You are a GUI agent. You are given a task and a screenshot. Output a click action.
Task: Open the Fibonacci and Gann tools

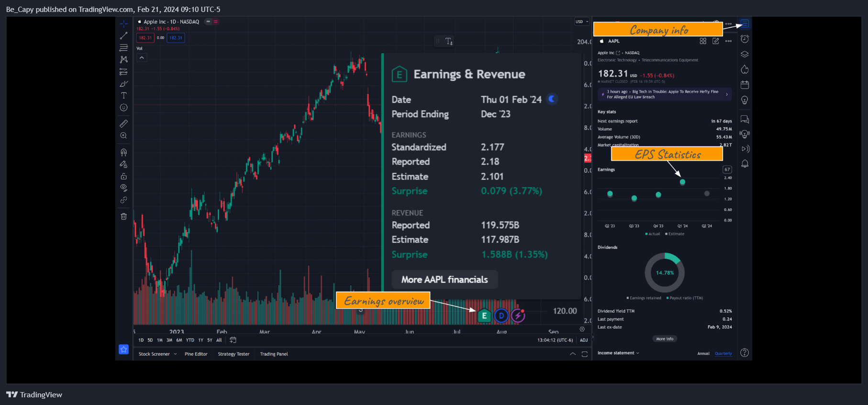pos(123,47)
